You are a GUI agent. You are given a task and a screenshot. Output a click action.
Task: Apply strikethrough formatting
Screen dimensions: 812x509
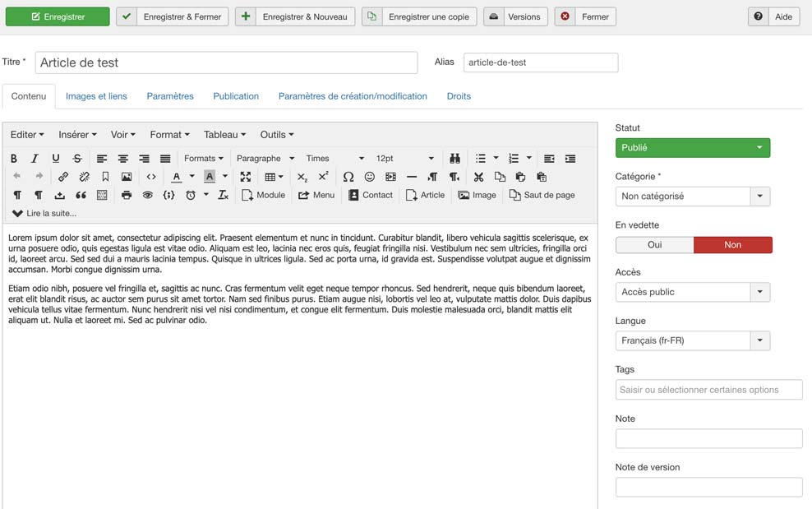tap(77, 159)
